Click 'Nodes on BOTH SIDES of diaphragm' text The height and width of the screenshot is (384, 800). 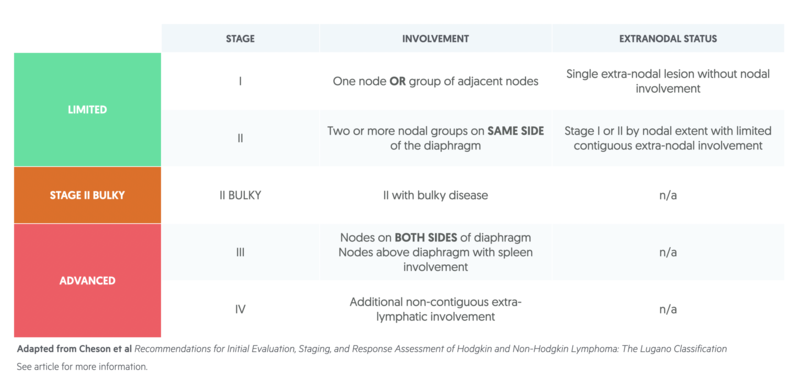point(435,238)
